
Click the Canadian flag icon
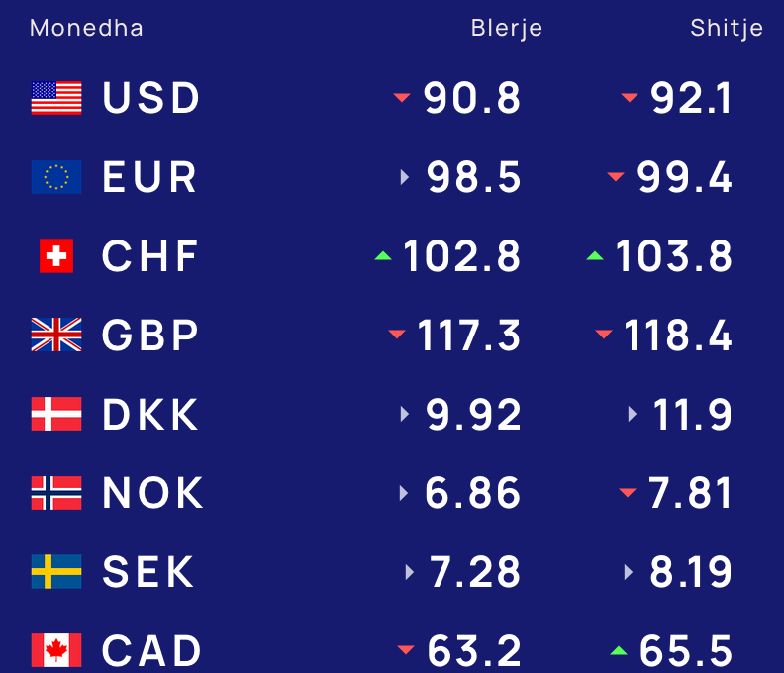[56, 650]
